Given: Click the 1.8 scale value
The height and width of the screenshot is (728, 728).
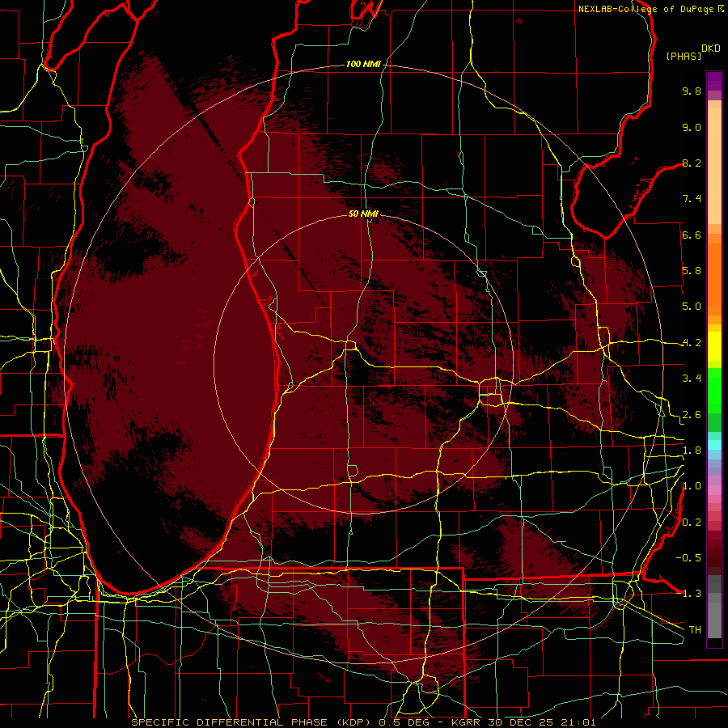Looking at the screenshot, I should click(x=692, y=451).
